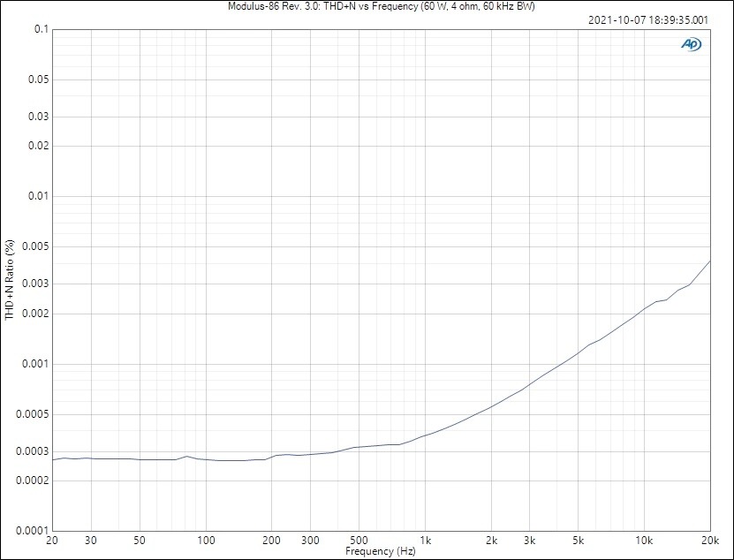Click the X-axis tick label '500'
The width and height of the screenshot is (734, 560).
coord(359,541)
